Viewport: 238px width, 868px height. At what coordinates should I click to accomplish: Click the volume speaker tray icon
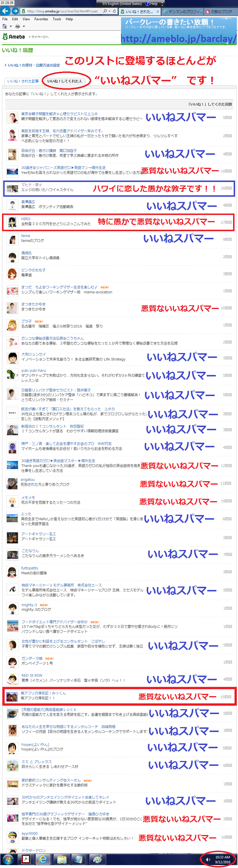(208, 860)
